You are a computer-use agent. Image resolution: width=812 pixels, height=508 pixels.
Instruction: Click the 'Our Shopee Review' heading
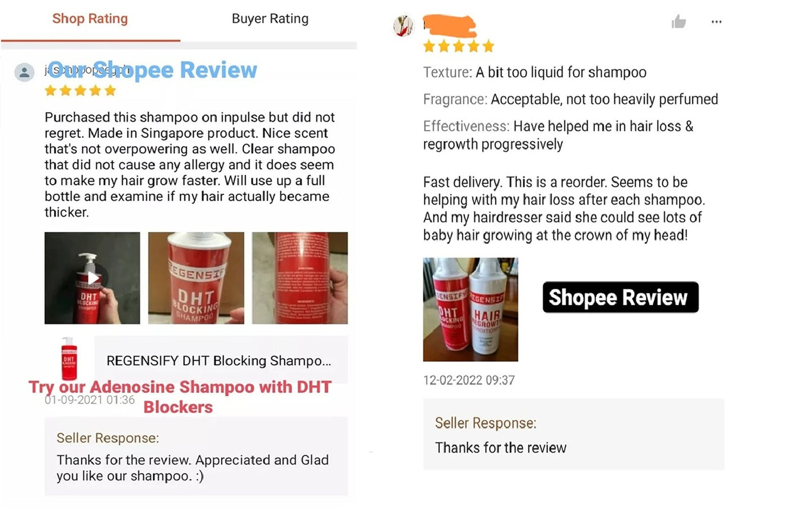point(153,70)
